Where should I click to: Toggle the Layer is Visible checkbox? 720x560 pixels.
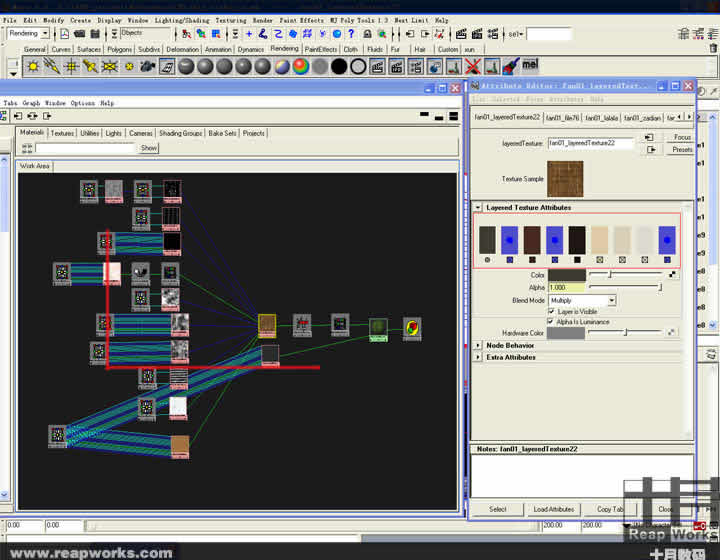coord(551,311)
